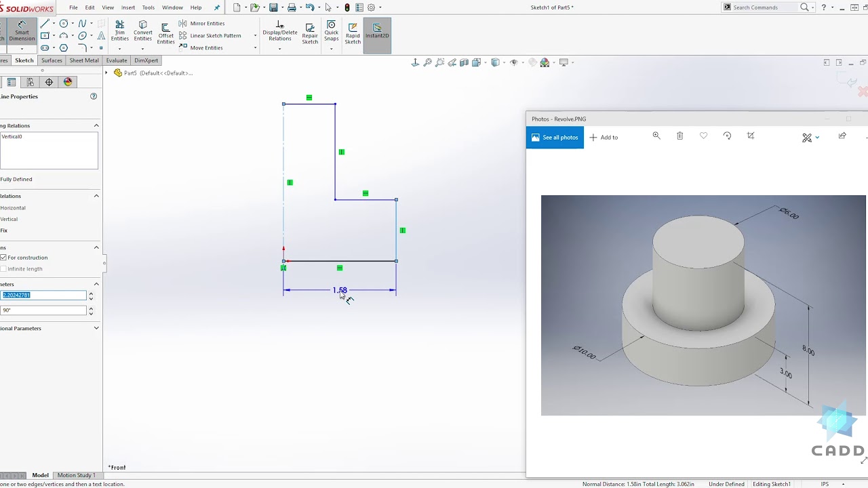Select the Spline sketch tool
868x488 pixels.
82,24
